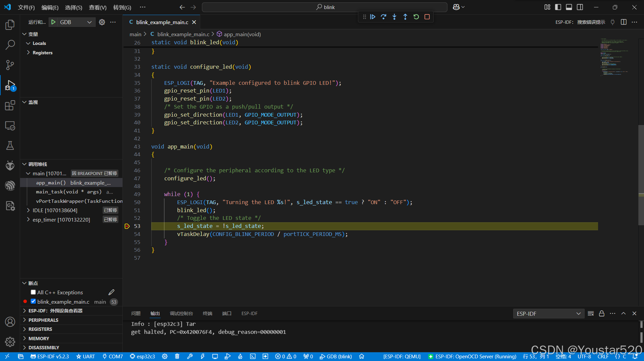
Task: Expand IDLE thread in call stack
Action: [28, 210]
